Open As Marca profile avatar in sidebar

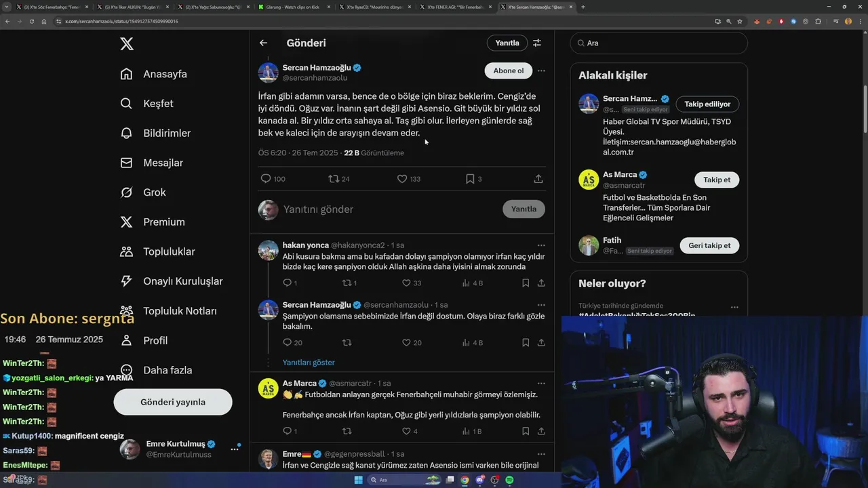(x=589, y=180)
